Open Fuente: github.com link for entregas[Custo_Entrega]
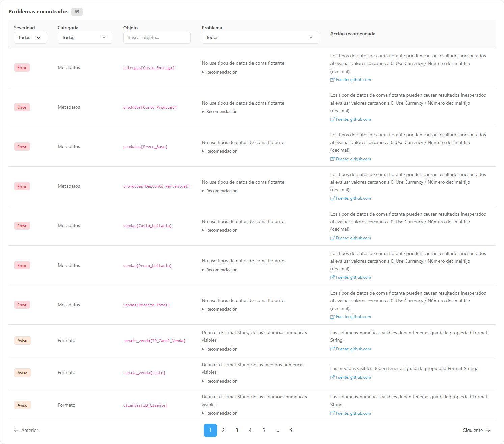The width and height of the screenshot is (504, 444). point(351,80)
